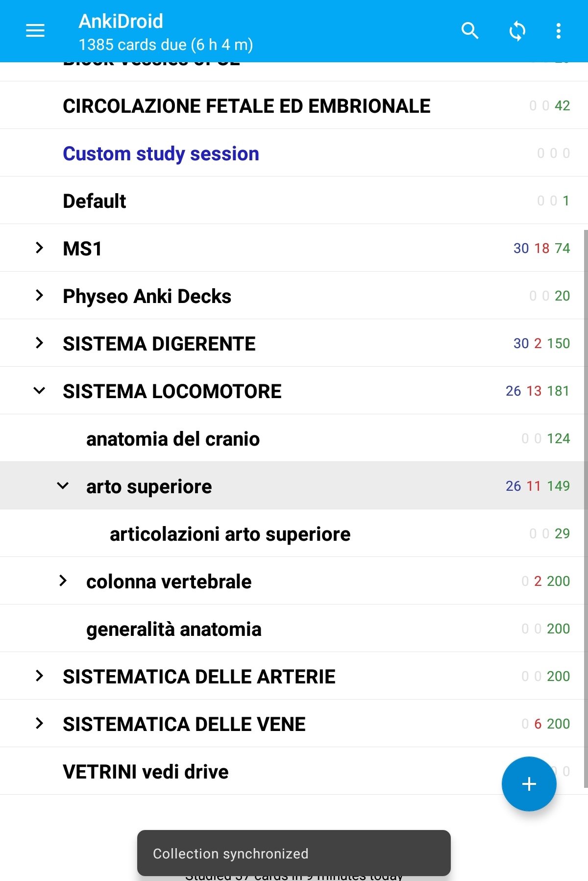The height and width of the screenshot is (881, 588).
Task: Collapse the arto superiore subdeck
Action: coord(63,486)
